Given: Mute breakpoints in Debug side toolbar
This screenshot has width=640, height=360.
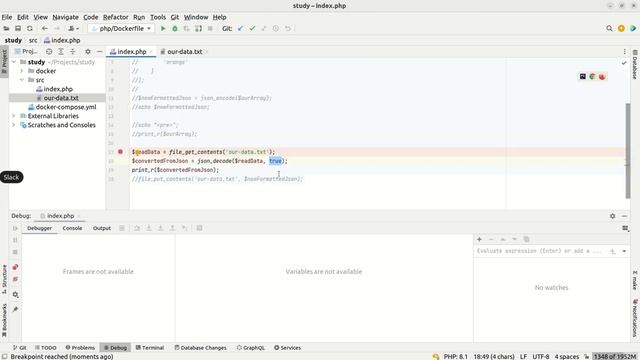Looking at the screenshot, I should (15, 279).
